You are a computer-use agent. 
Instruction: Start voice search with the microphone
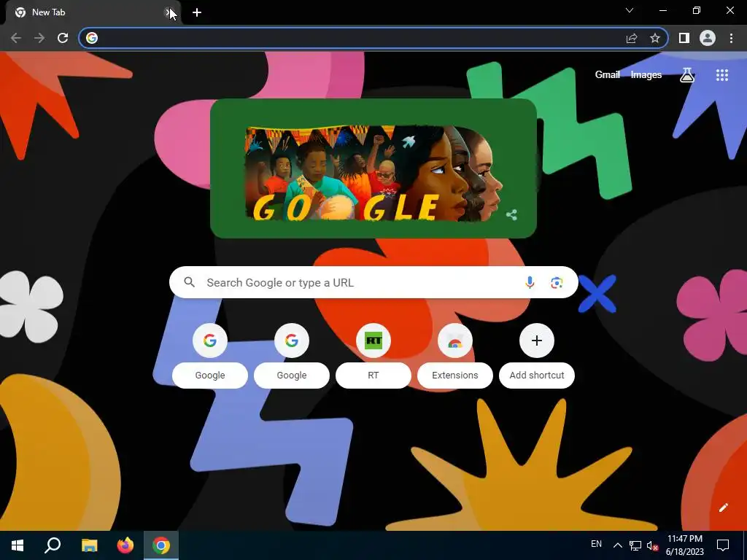point(530,282)
